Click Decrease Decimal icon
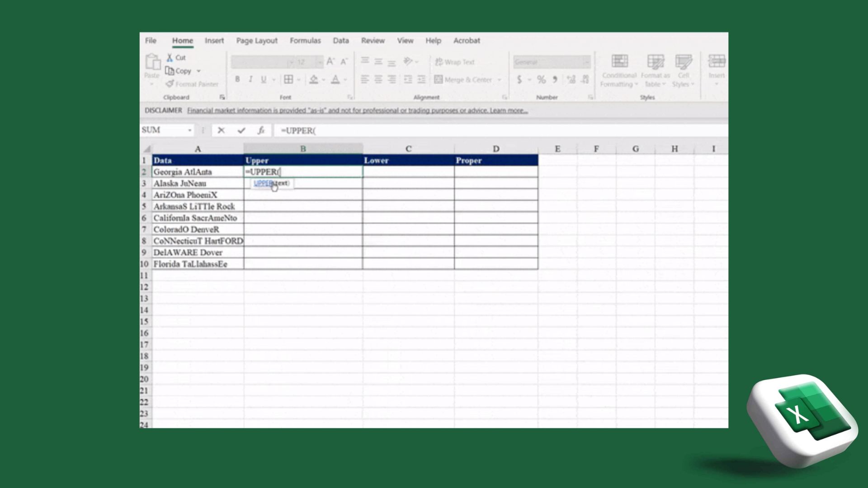The width and height of the screenshot is (868, 488). [x=585, y=80]
